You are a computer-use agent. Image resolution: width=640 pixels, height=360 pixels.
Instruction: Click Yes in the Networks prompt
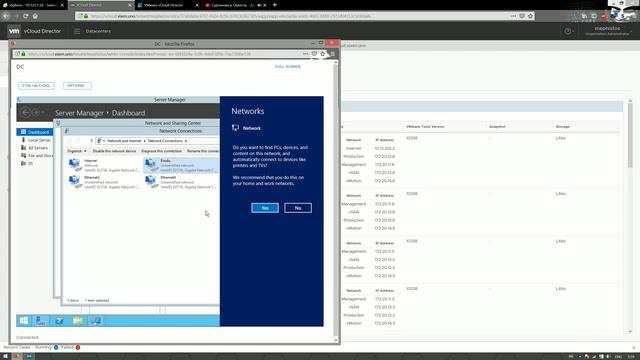pyautogui.click(x=265, y=208)
